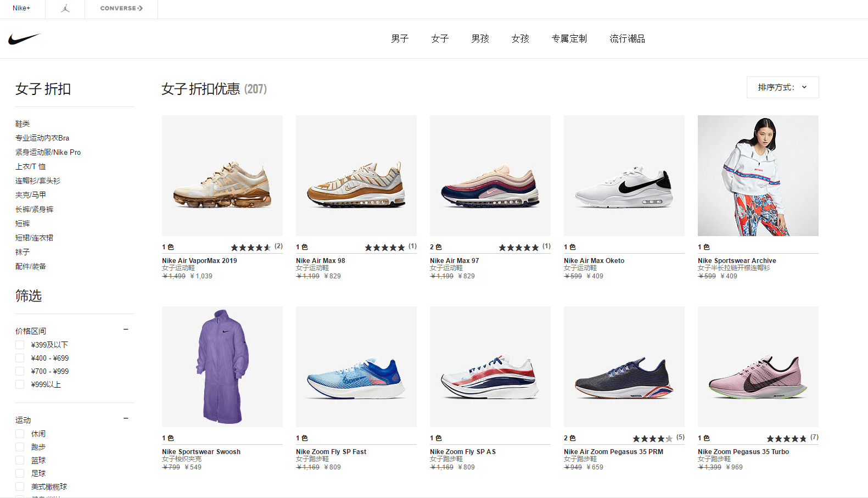Click the ¥969 price of Pegasus 35 Turbo
The width and height of the screenshot is (868, 498).
tap(734, 467)
